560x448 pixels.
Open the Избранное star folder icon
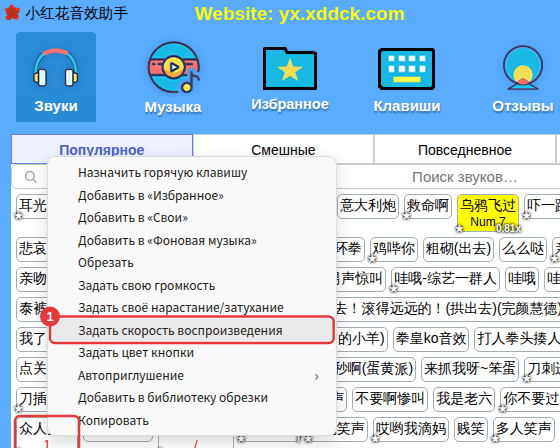click(290, 68)
